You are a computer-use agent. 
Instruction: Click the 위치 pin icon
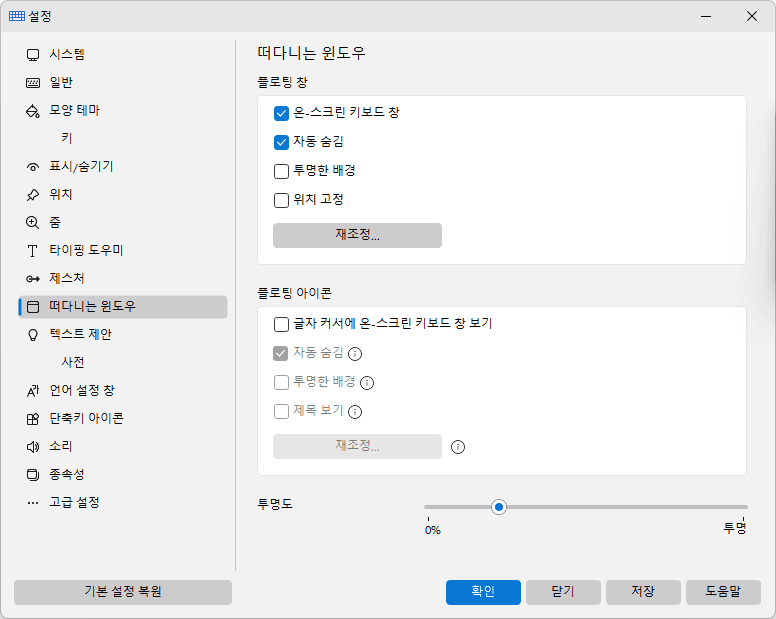pos(33,195)
